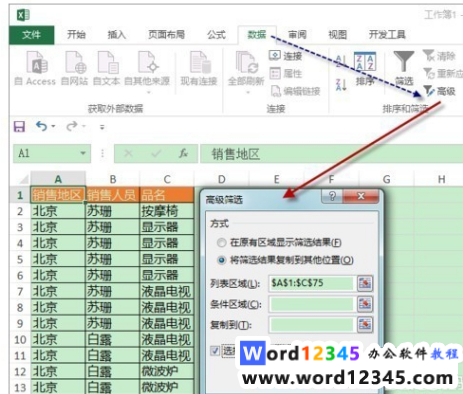Click cell A1 销售地区
The width and height of the screenshot is (463, 394).
58,195
